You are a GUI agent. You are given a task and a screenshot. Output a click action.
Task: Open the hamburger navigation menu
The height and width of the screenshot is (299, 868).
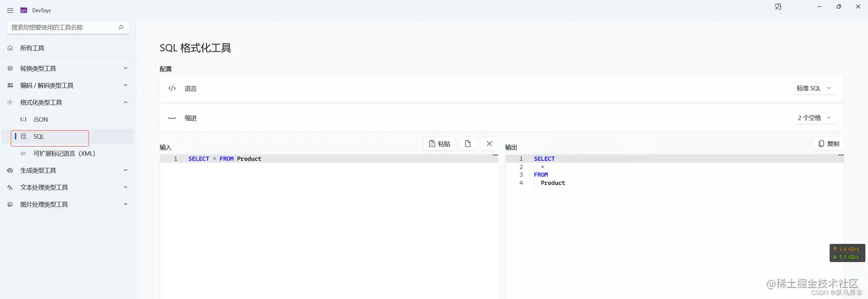(10, 10)
